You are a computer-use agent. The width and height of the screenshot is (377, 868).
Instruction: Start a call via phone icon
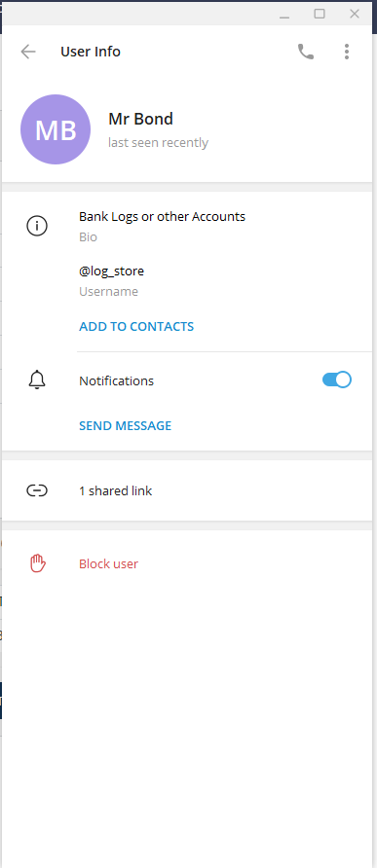(x=306, y=52)
